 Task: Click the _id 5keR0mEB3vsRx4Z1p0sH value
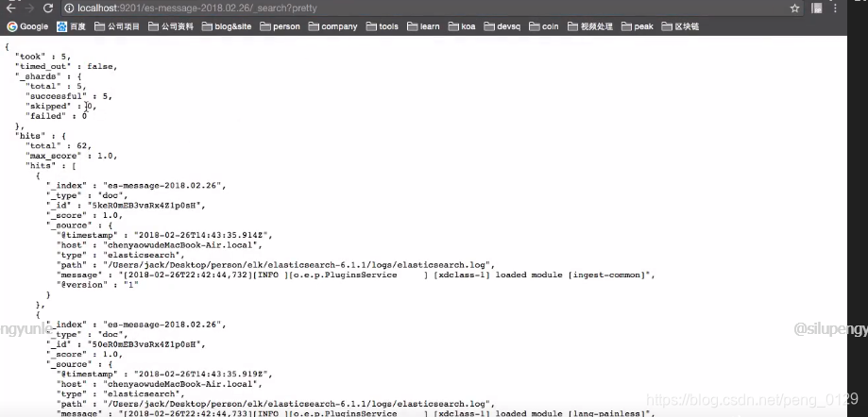tap(146, 205)
